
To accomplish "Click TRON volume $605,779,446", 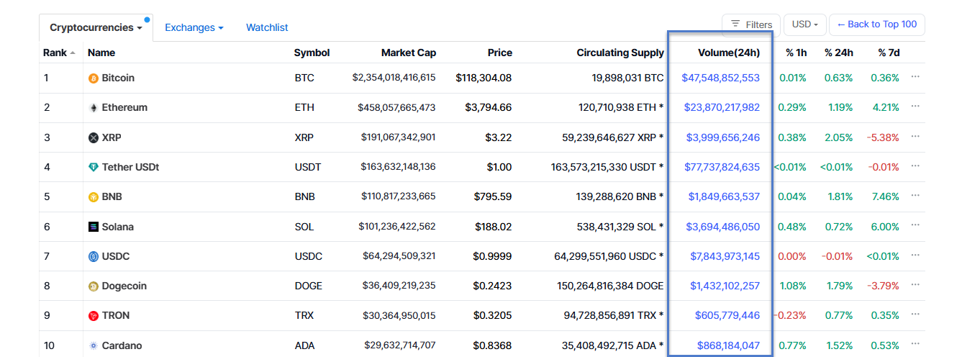I will click(x=727, y=315).
